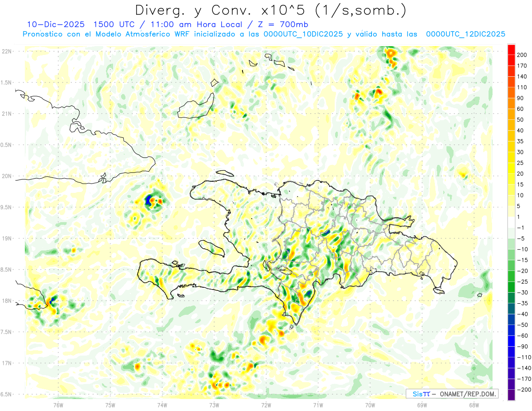Click the "11:00 am Hora Local" text
Viewport: 532px width, 411px height.
(196, 24)
